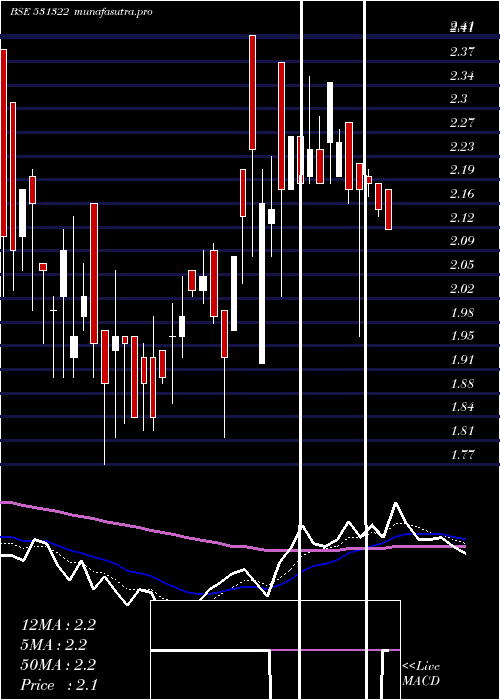Select the 12MA : 2.2 reading
Screen dimensions: 500x700
pyautogui.click(x=58, y=625)
